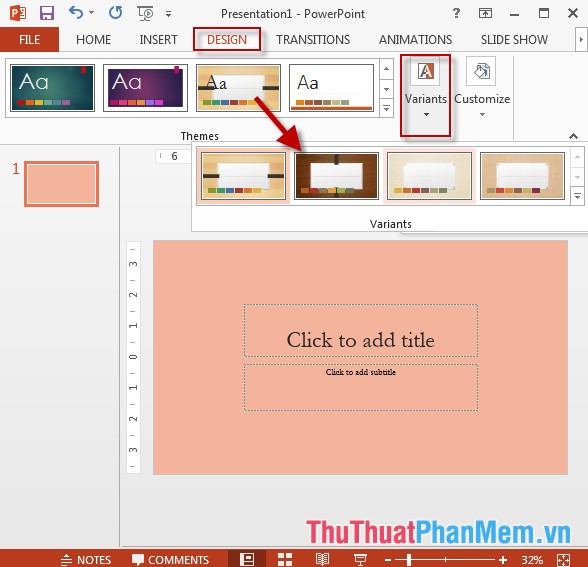This screenshot has width=588, height=567.
Task: Click the Repeat/Redo icon
Action: point(116,13)
